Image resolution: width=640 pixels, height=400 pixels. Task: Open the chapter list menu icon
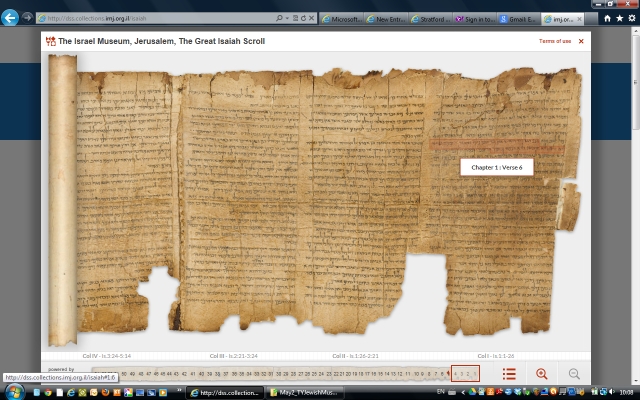(509, 373)
